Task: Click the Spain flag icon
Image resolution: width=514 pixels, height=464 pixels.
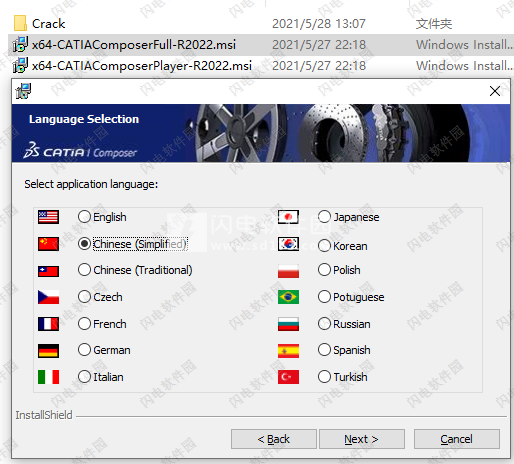Action: pyautogui.click(x=288, y=351)
